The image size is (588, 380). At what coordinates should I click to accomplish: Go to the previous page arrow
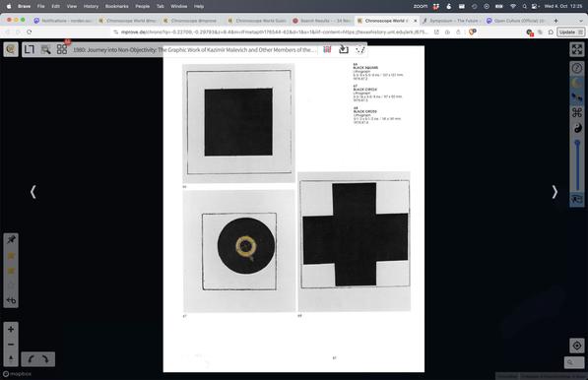33,192
